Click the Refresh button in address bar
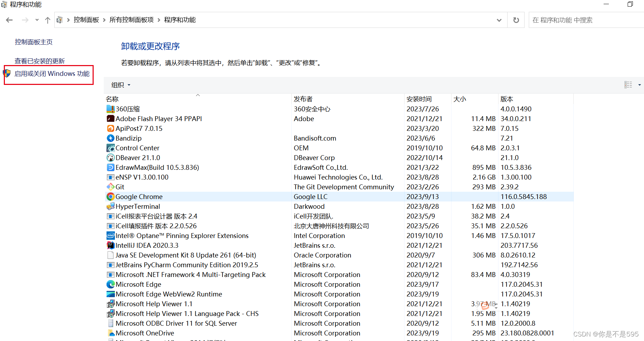 pyautogui.click(x=516, y=20)
